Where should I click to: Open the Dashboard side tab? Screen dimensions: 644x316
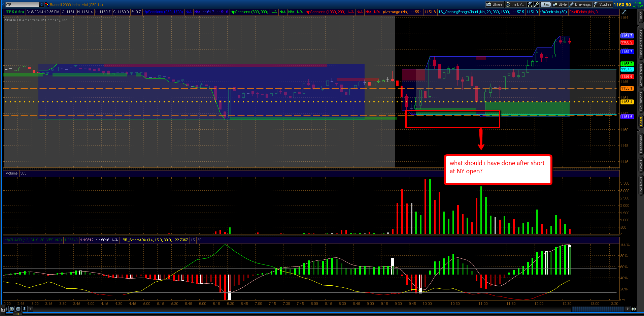pyautogui.click(x=641, y=144)
